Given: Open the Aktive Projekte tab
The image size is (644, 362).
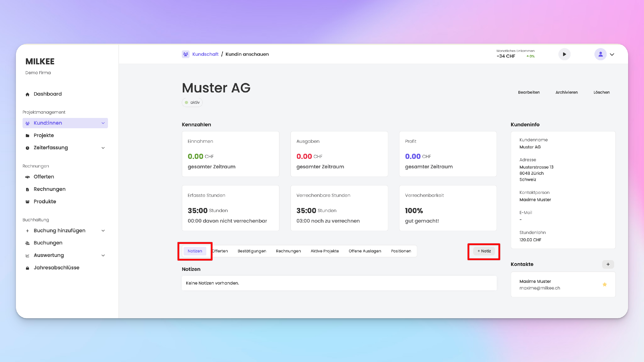Looking at the screenshot, I should tap(325, 251).
